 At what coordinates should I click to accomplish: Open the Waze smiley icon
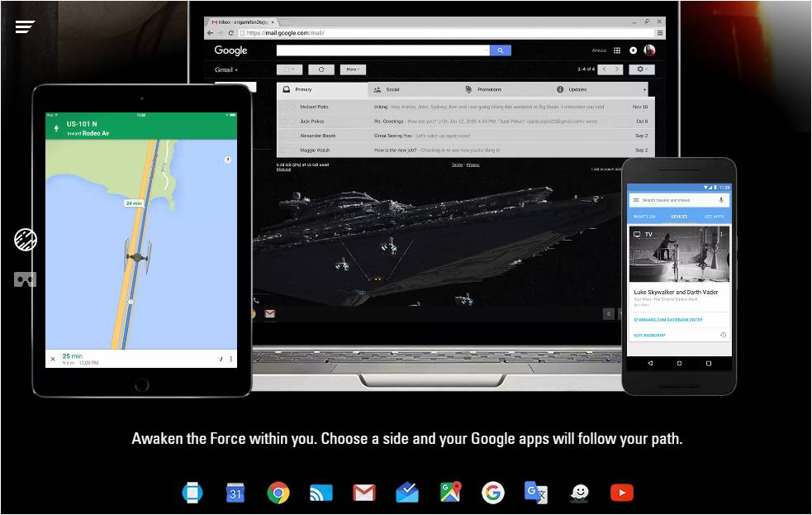(x=580, y=493)
